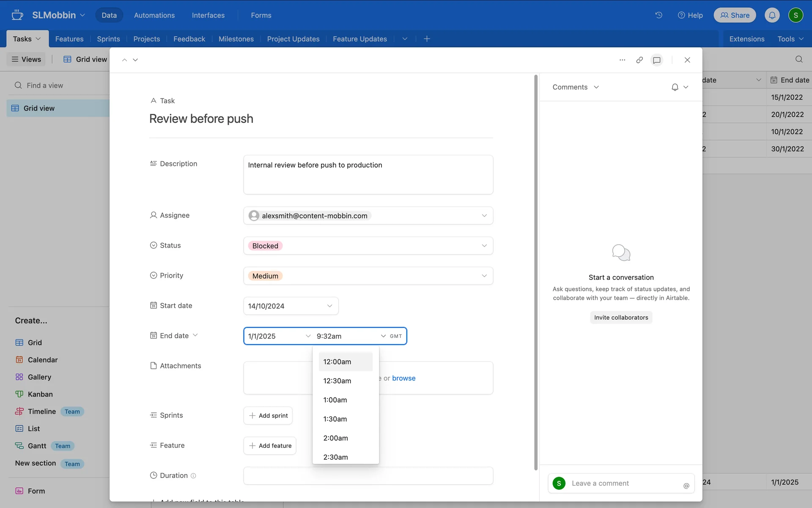Add a new table with plus icon
The width and height of the screenshot is (812, 508).
427,39
